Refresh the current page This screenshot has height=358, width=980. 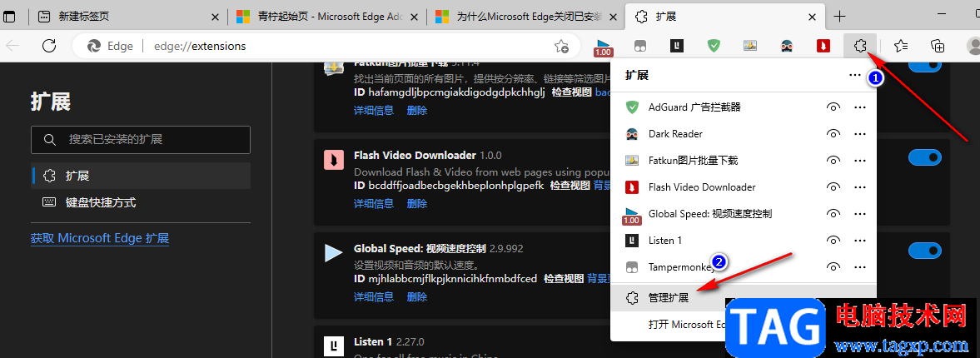49,46
